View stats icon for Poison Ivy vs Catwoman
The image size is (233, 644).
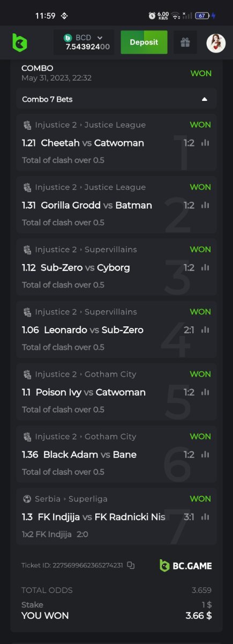(205, 392)
